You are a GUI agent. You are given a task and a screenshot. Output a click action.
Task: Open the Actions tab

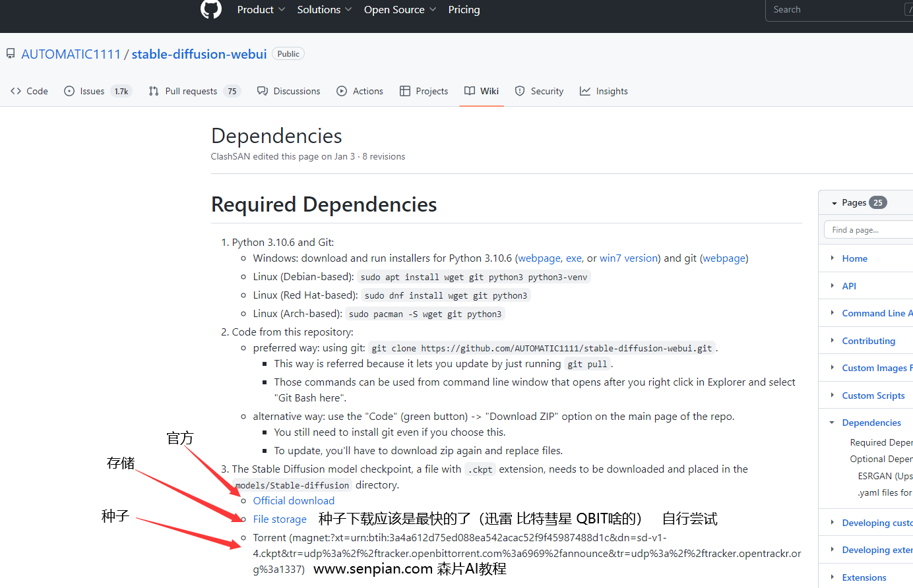[360, 91]
